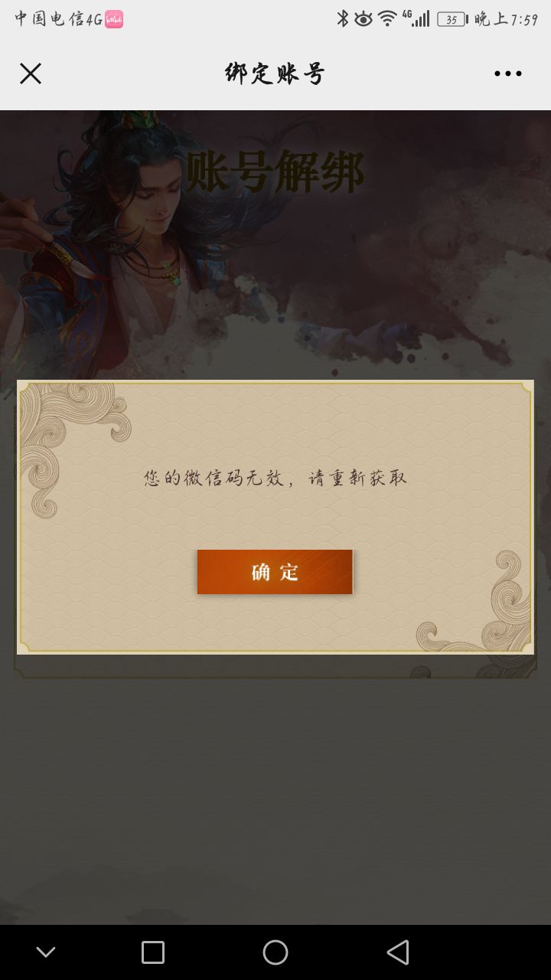Tap the 晚上7:59 clock in the status bar
The height and width of the screenshot is (980, 551).
click(x=506, y=19)
